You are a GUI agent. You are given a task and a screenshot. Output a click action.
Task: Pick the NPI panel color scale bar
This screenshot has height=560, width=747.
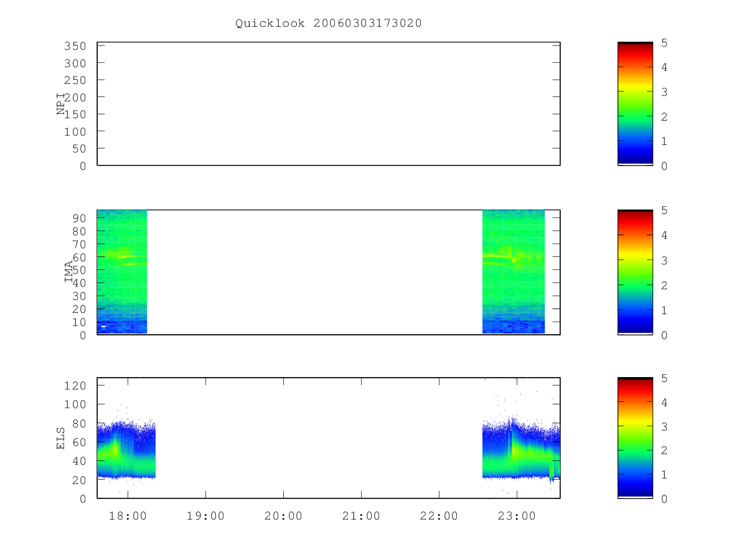[635, 104]
